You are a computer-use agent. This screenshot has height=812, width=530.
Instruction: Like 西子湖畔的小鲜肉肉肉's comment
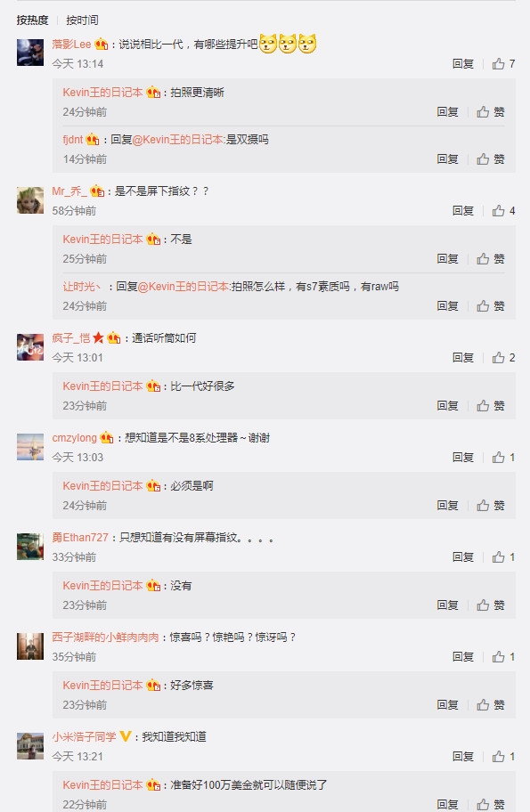point(503,657)
